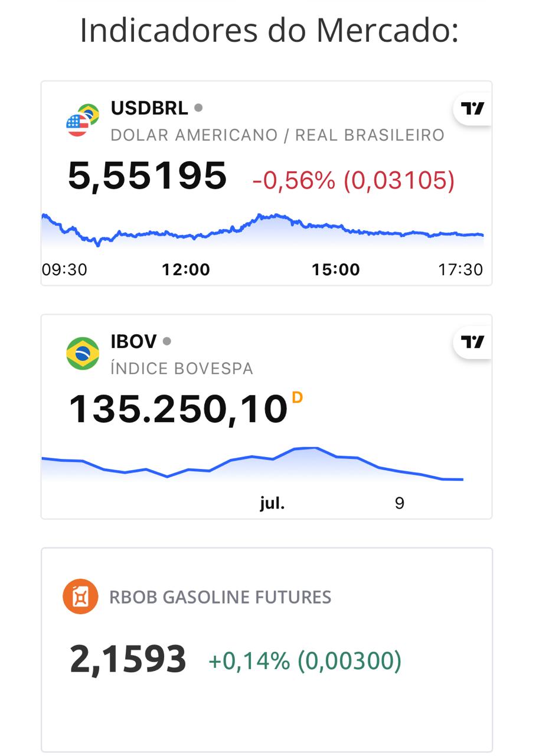Open the RBOB Gasoline Futures title
Viewport: 539px width, 756px height.
(x=220, y=597)
